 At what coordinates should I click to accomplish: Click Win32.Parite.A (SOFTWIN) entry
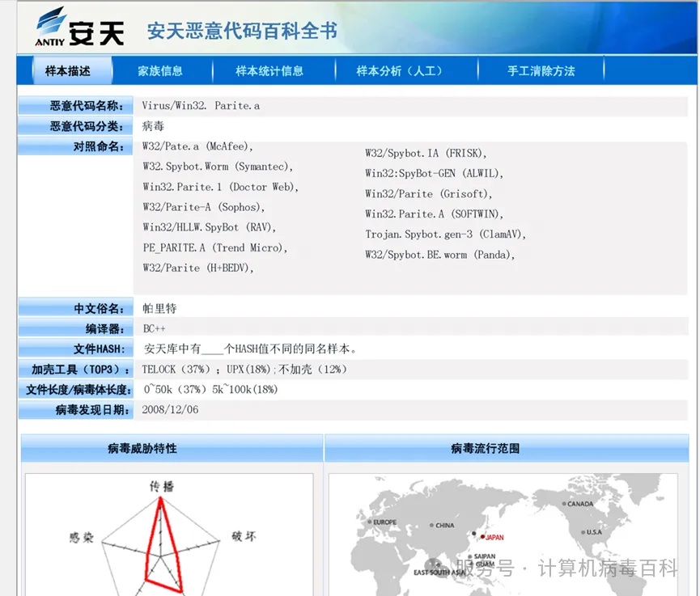click(x=434, y=213)
